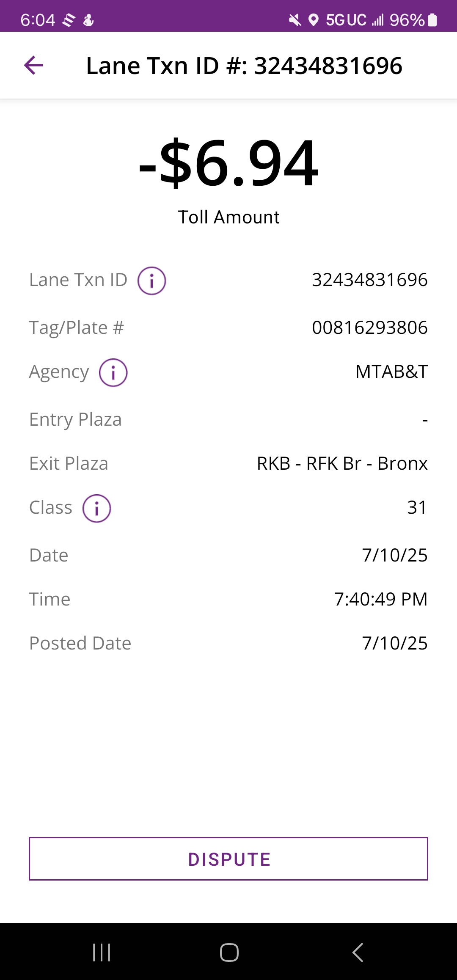The width and height of the screenshot is (457, 980).
Task: Tap the muted sound status icon
Action: coord(295,20)
